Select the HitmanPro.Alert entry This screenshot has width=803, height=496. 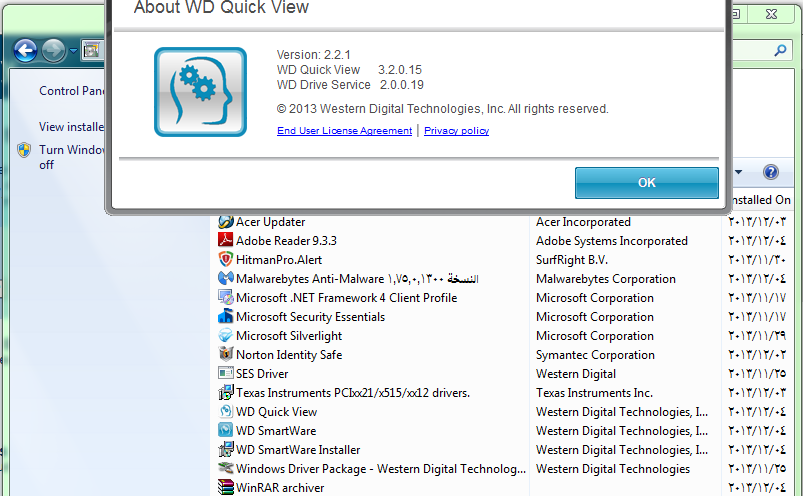click(x=279, y=260)
